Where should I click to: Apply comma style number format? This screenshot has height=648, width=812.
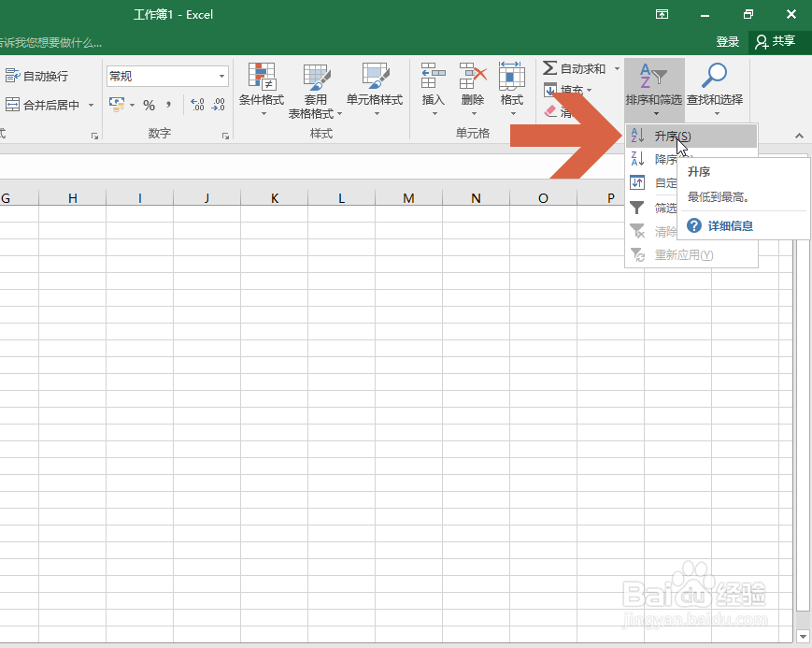[169, 105]
